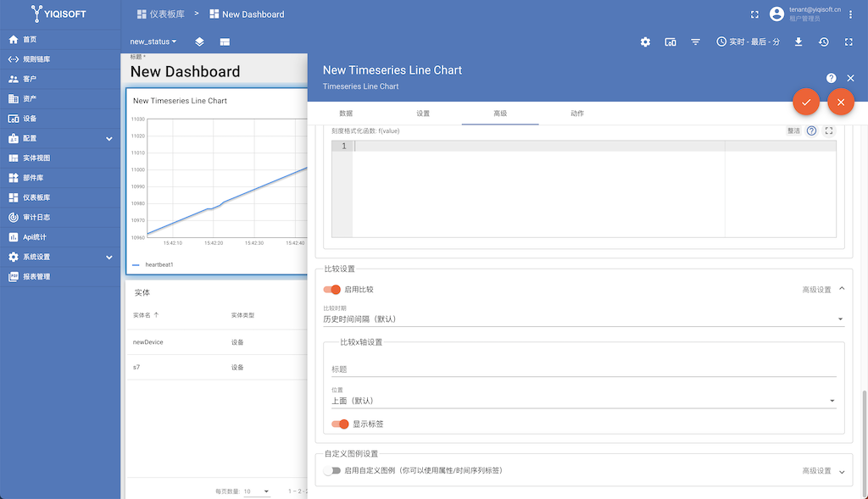The width and height of the screenshot is (868, 499).
Task: Enable 启用自定义图例 custom legend switch
Action: [332, 471]
